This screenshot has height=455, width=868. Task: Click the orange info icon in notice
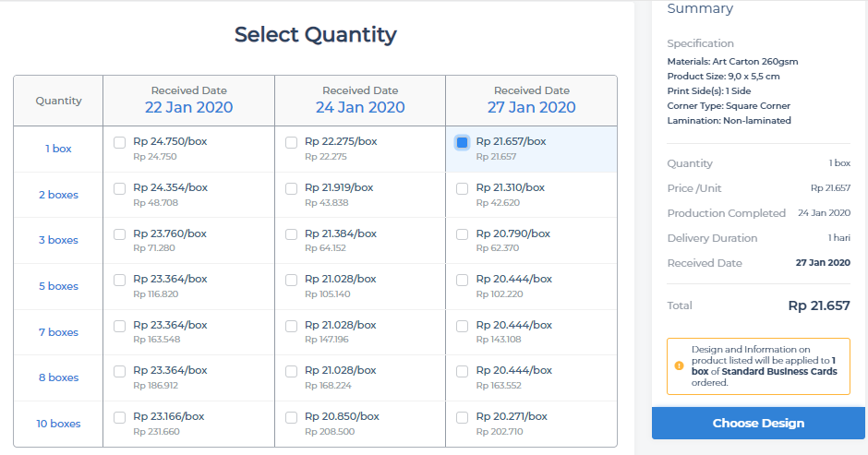click(679, 365)
